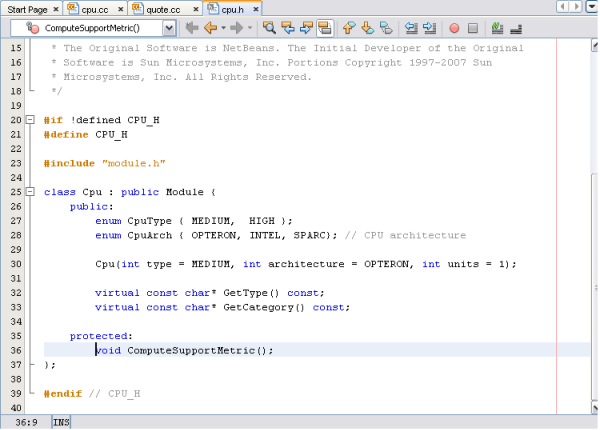Toggle highlight search results
The height and width of the screenshot is (430, 600).
[325, 29]
